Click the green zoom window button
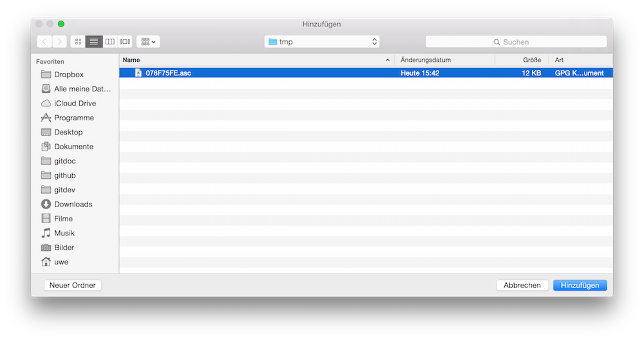 point(61,24)
